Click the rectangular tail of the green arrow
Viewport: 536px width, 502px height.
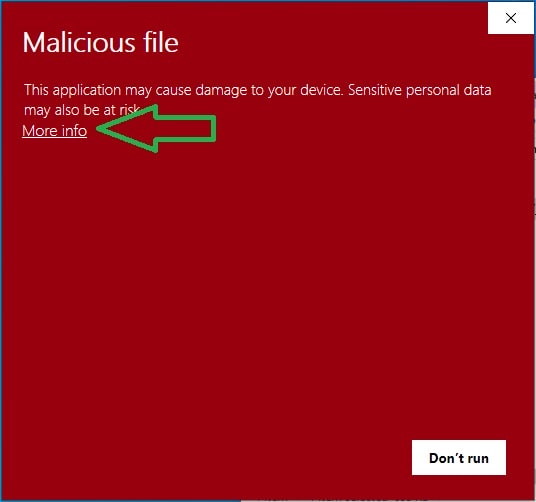tap(186, 128)
